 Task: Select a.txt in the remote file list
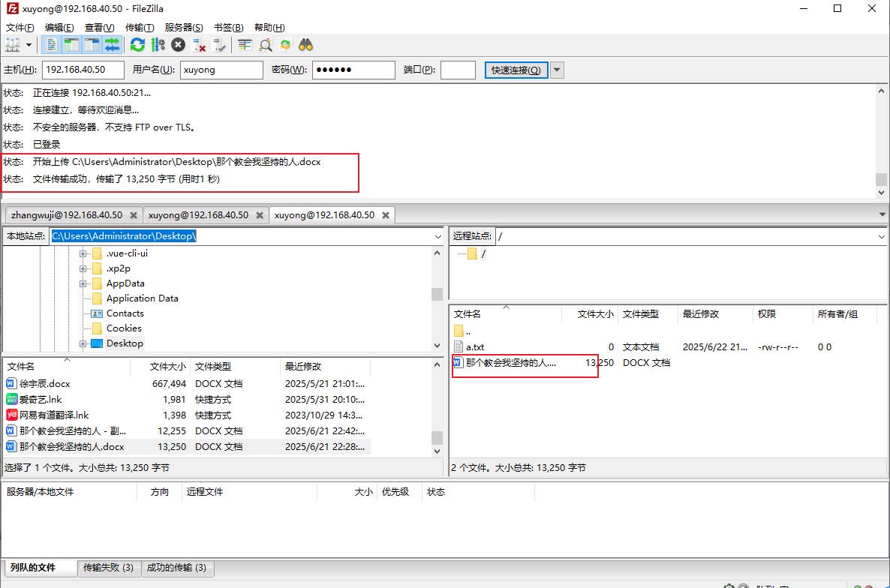click(475, 347)
